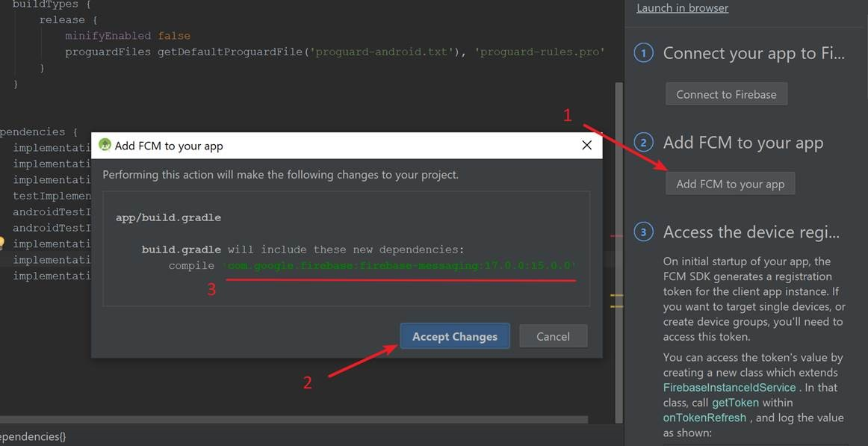Click Cancel in the dialog
Image resolution: width=868 pixels, height=446 pixels.
pyautogui.click(x=553, y=336)
